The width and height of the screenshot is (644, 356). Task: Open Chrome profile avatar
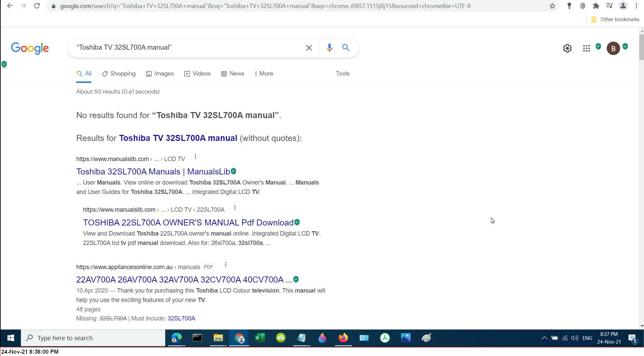coord(623,6)
